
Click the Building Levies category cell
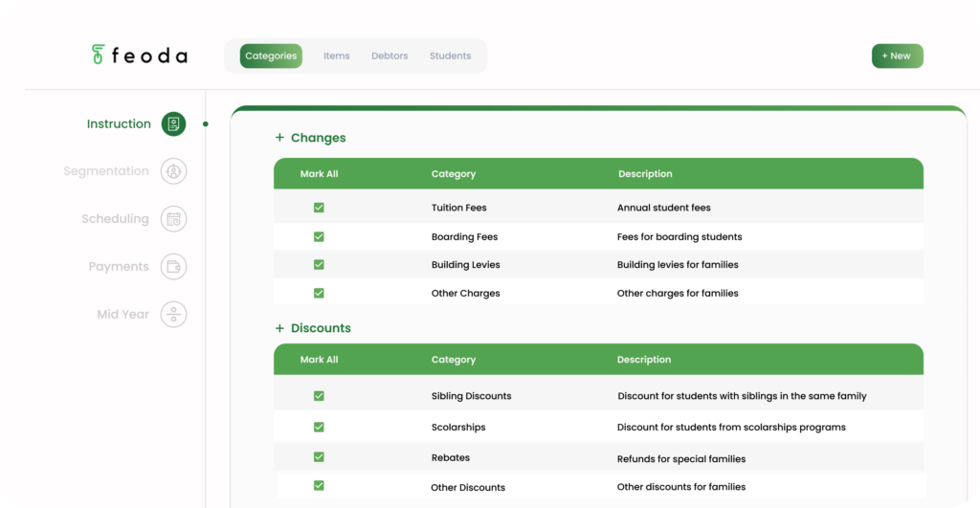pyautogui.click(x=466, y=265)
